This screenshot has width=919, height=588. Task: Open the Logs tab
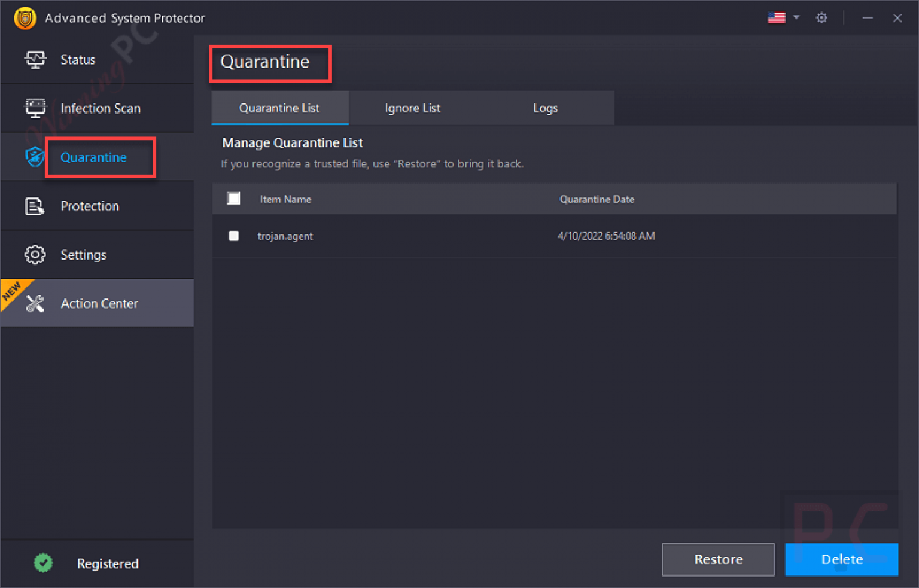tap(546, 108)
